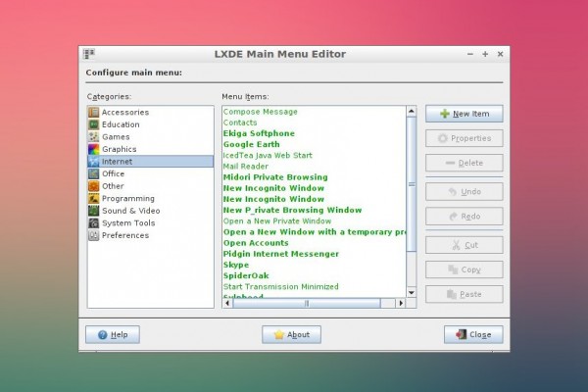Click the Games category icon
This screenshot has width=588, height=392.
[x=94, y=137]
